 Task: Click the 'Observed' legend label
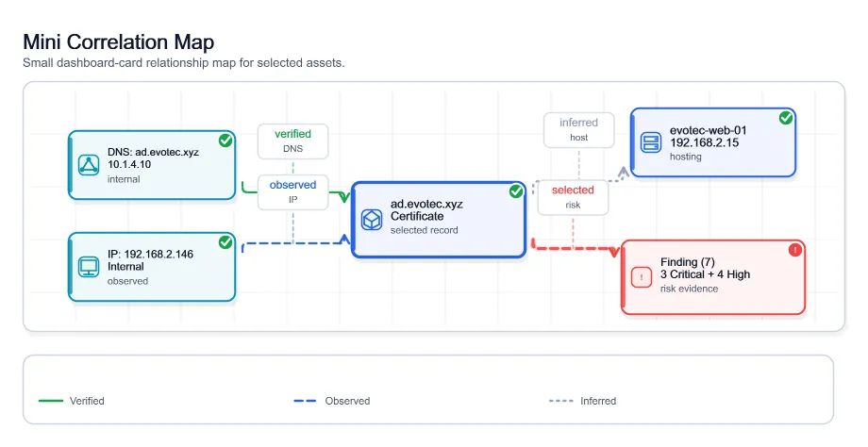[x=347, y=401]
